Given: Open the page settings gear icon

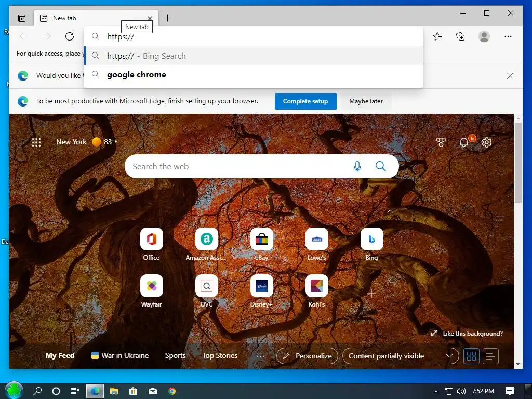Looking at the screenshot, I should click(x=486, y=142).
